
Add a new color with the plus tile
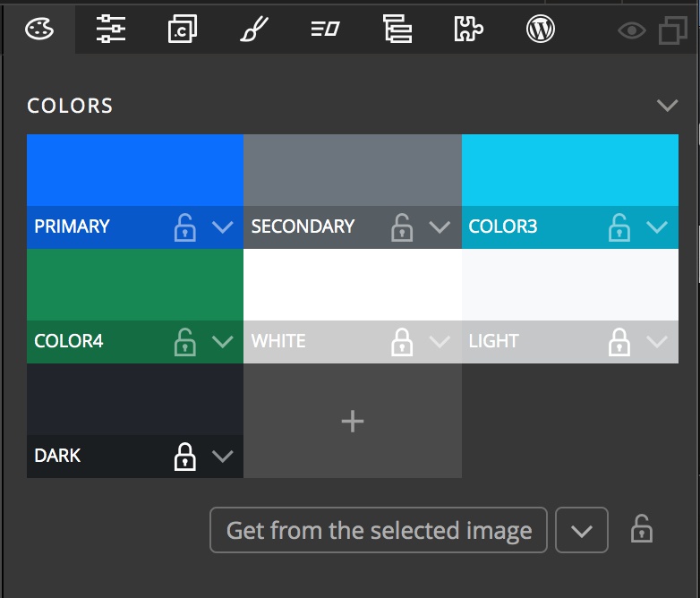[x=353, y=421]
